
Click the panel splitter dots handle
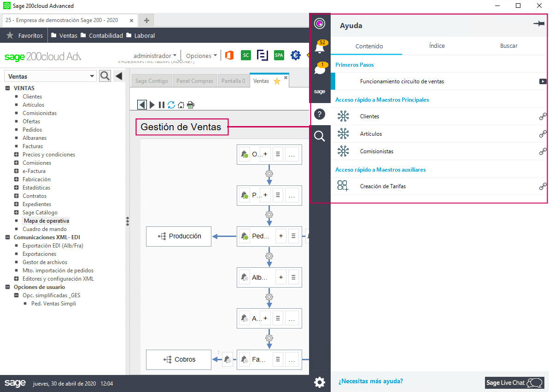[128, 221]
